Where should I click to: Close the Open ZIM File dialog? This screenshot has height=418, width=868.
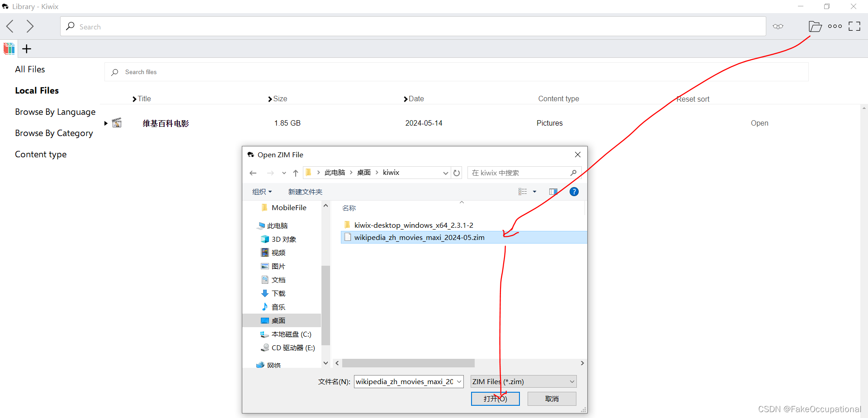tap(577, 155)
